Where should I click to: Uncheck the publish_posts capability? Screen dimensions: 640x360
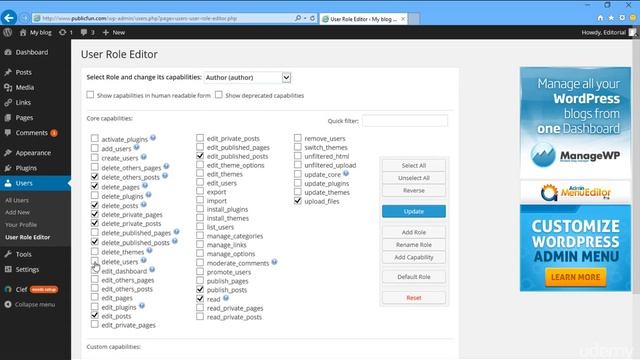click(x=200, y=289)
